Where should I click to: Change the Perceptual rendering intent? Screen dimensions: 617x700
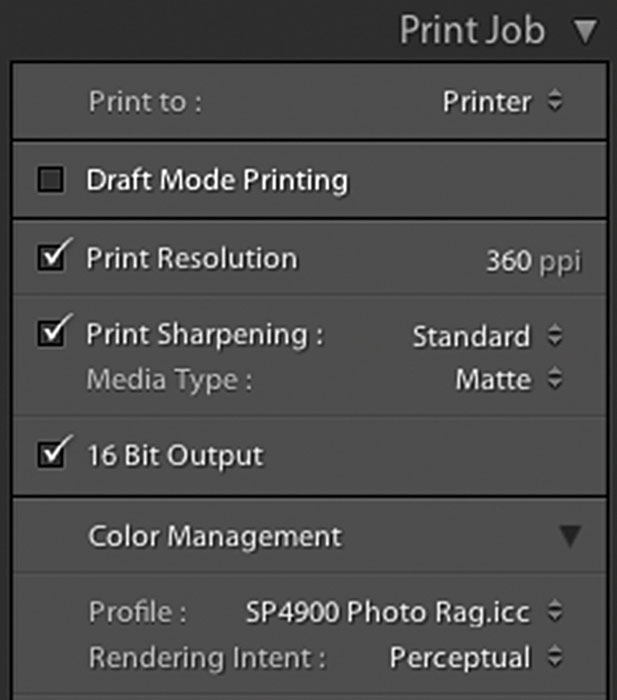[x=460, y=658]
